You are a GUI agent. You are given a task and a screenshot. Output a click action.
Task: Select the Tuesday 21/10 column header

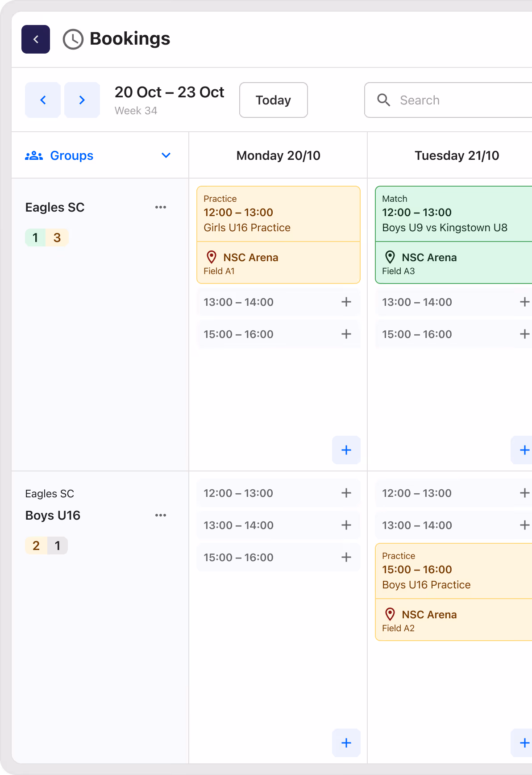coord(457,155)
